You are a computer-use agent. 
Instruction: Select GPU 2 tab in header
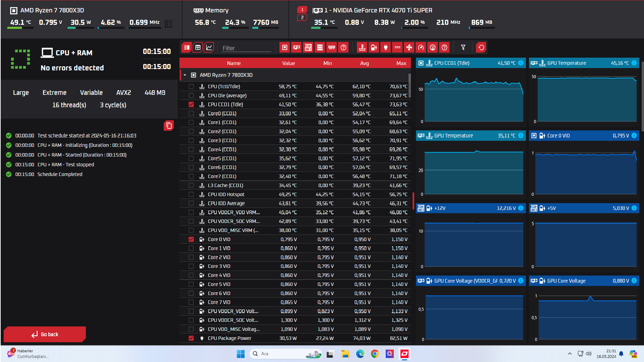point(302,18)
